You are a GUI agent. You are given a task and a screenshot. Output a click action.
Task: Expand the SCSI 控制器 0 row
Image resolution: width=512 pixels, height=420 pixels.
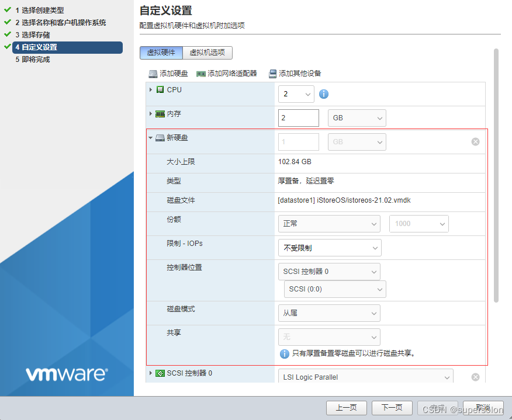pos(151,373)
